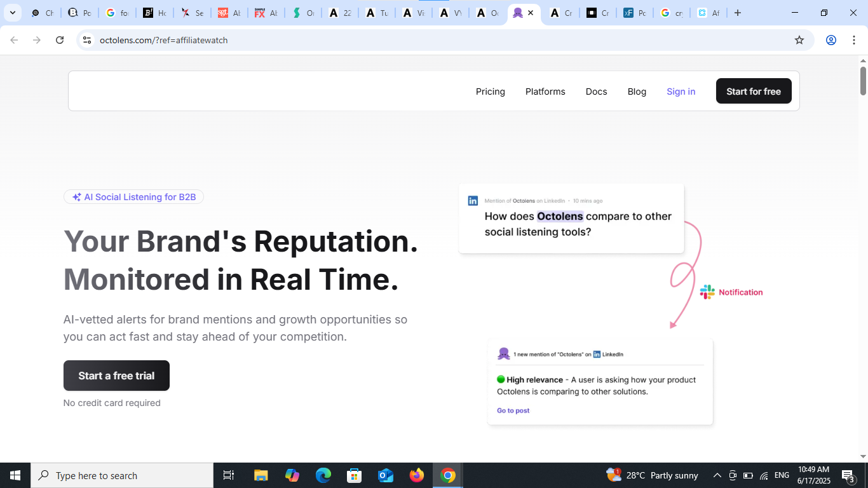Reload the Octolens page

point(60,40)
